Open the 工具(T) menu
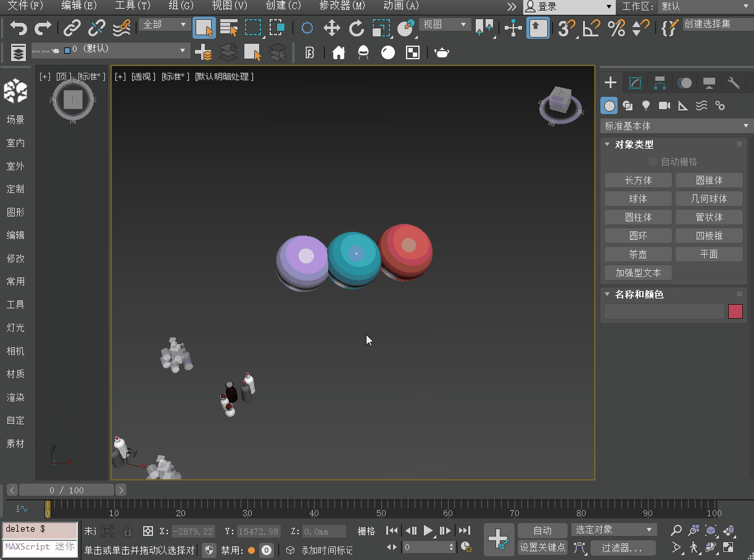The image size is (754, 560). click(133, 6)
